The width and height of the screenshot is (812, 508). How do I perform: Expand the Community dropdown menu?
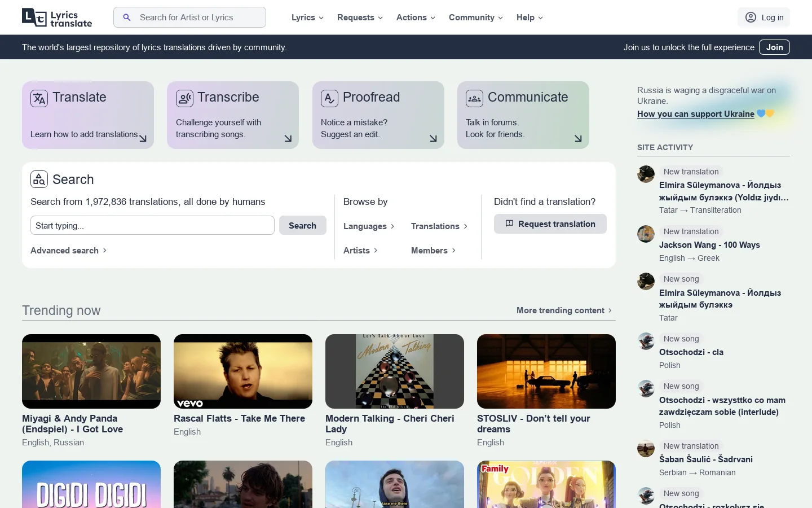[x=476, y=17]
